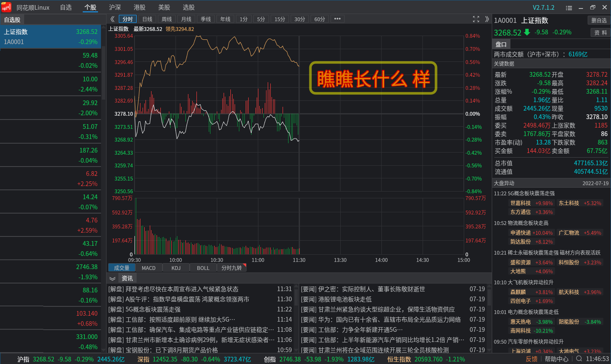Toggle fullscreen chart view icon
Image resolution: width=611 pixels, height=364 pixels.
point(476,19)
